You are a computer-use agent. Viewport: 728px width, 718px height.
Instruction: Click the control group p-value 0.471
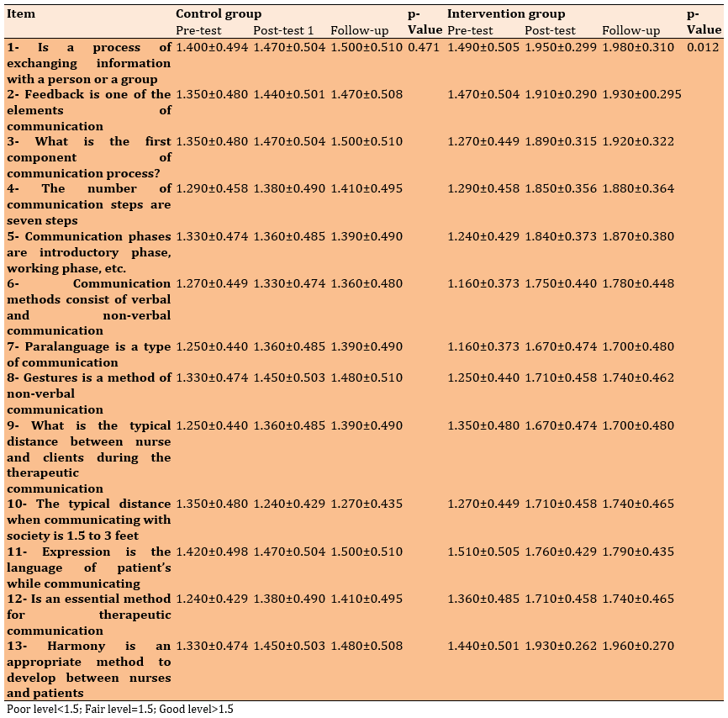coord(424,47)
